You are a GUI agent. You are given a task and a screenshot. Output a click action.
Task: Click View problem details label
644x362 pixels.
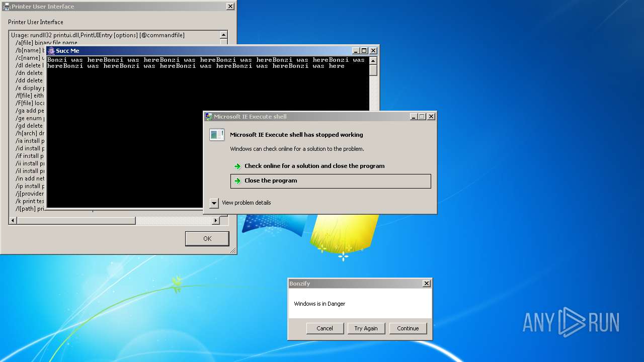pos(247,203)
